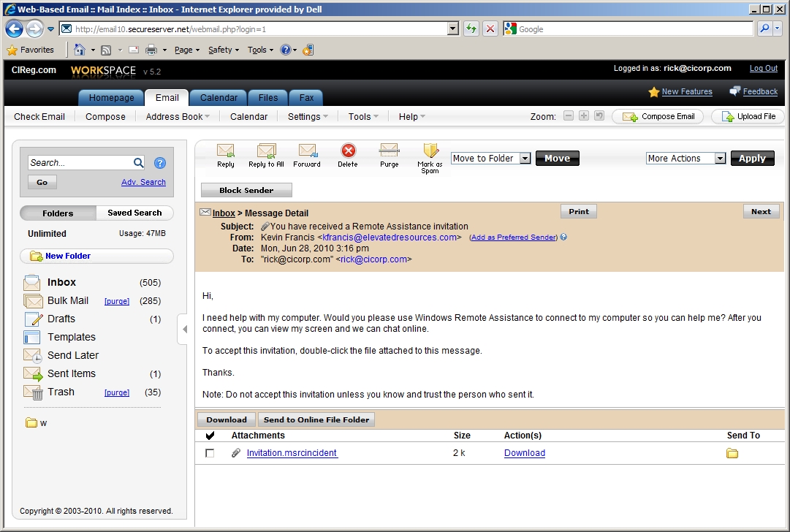Click the Compose Email button
The height and width of the screenshot is (532, 790).
tap(658, 116)
